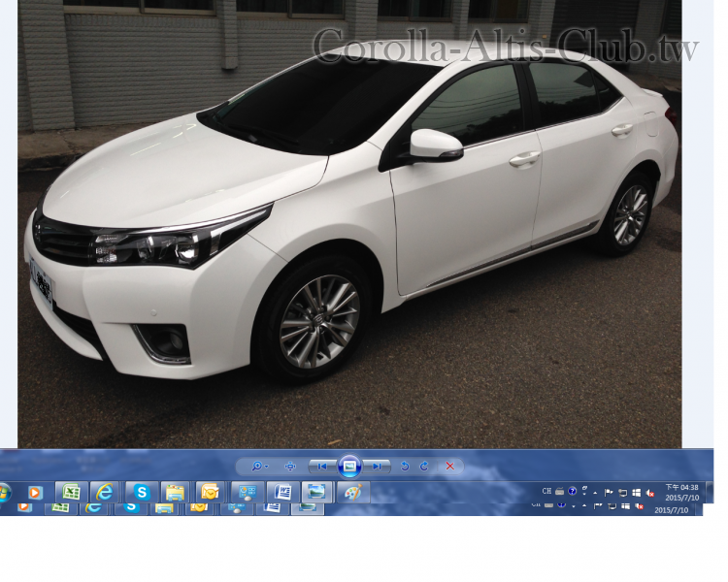Open Paint from the taskbar

[353, 493]
